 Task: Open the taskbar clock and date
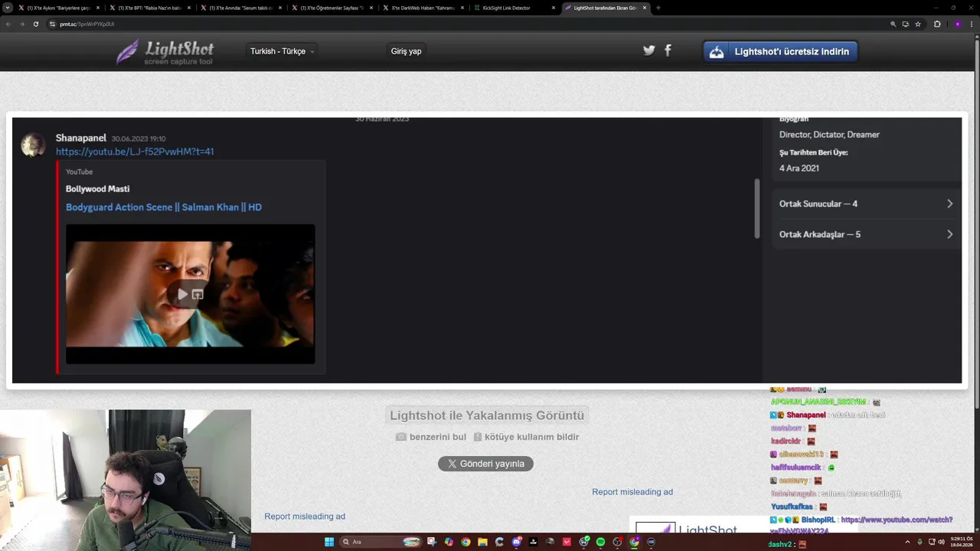pyautogui.click(x=962, y=542)
